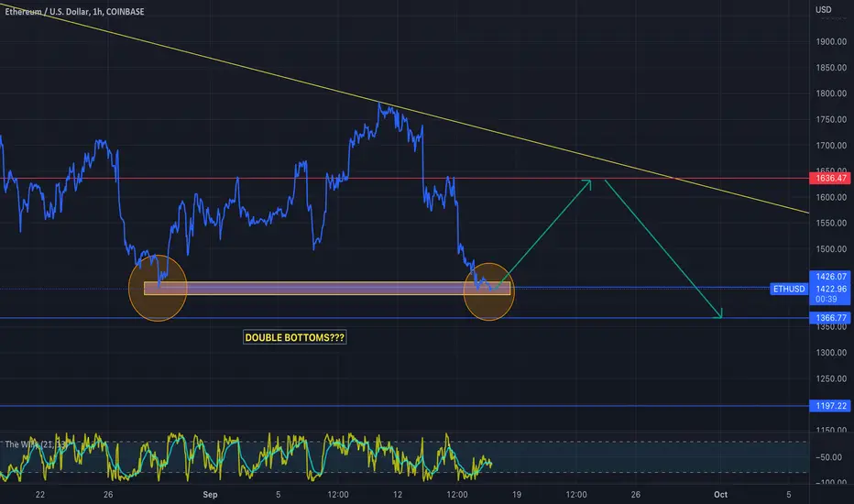Select the USD currency label on price axis
854x504 pixels.
click(x=823, y=10)
